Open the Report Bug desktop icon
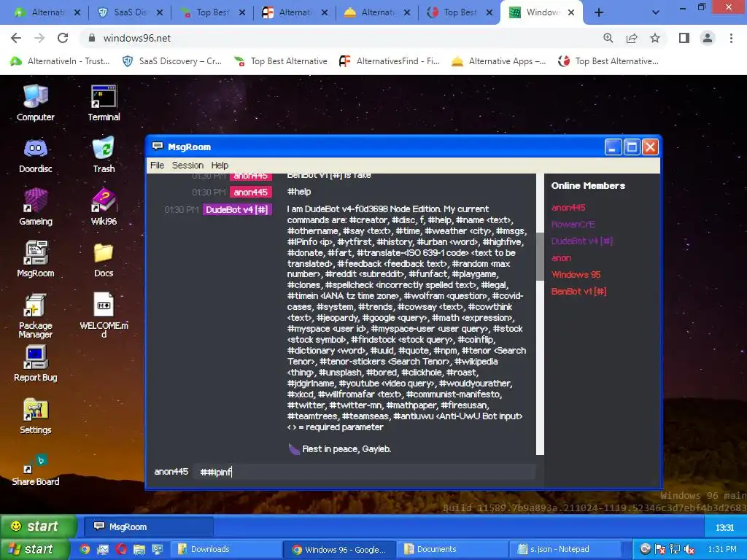This screenshot has width=747, height=560. pos(35,364)
